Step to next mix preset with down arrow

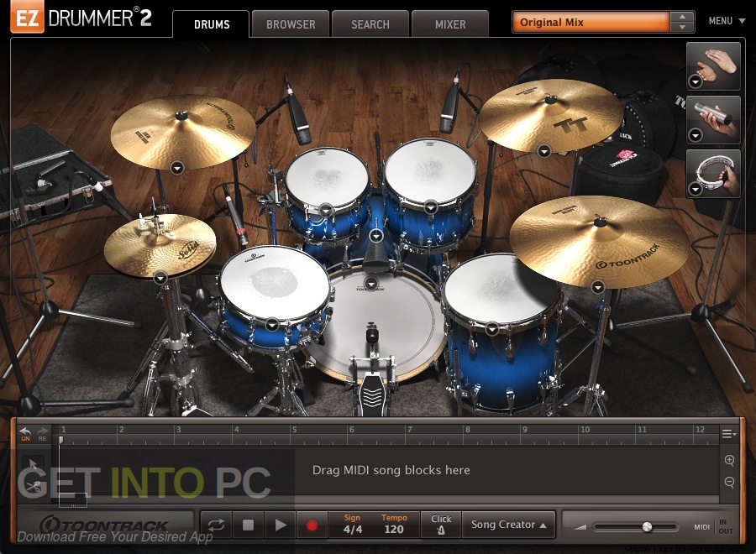(682, 28)
